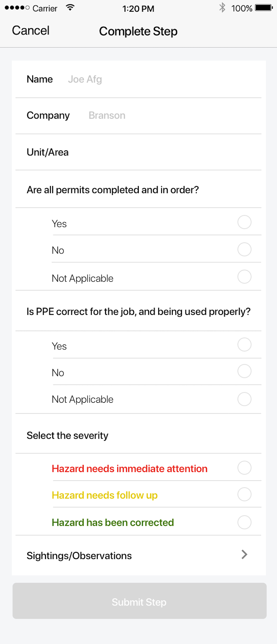
Task: Select Yes for permits completed question
Action: pyautogui.click(x=244, y=222)
